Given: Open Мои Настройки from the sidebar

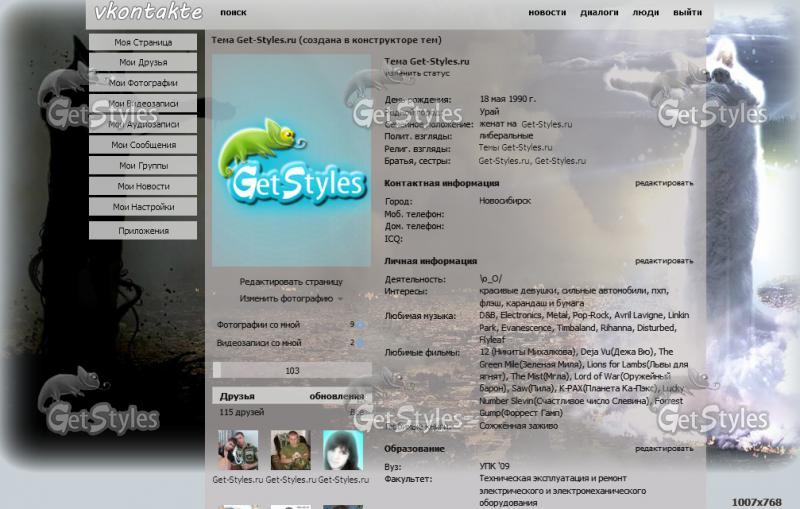Looking at the screenshot, I should pos(143,207).
